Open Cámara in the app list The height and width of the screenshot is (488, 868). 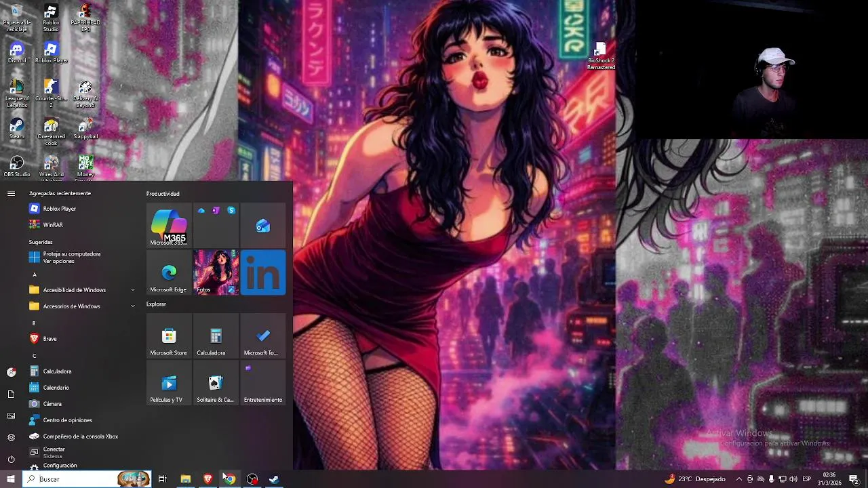[81, 404]
